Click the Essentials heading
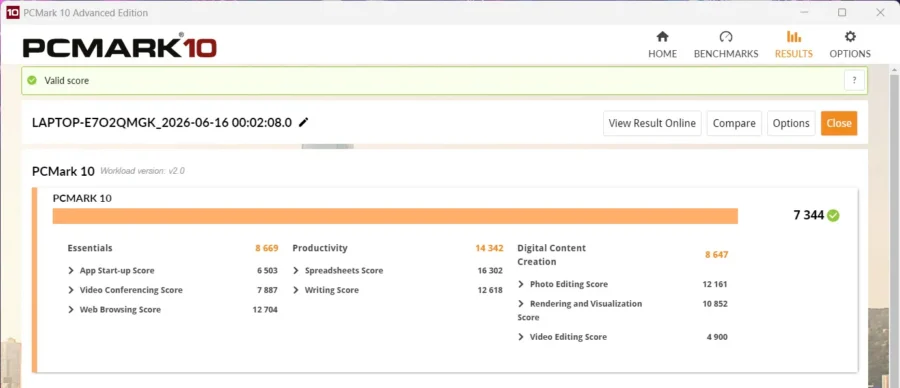The width and height of the screenshot is (900, 388). 90,248
